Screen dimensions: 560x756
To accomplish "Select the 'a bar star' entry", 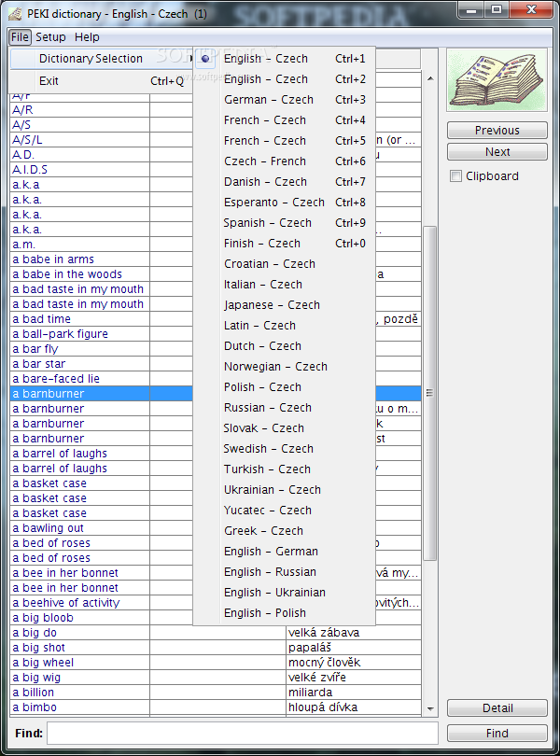I will click(x=80, y=364).
